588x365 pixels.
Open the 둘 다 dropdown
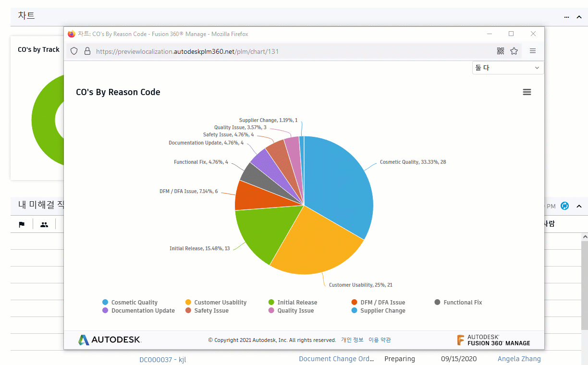pyautogui.click(x=507, y=68)
